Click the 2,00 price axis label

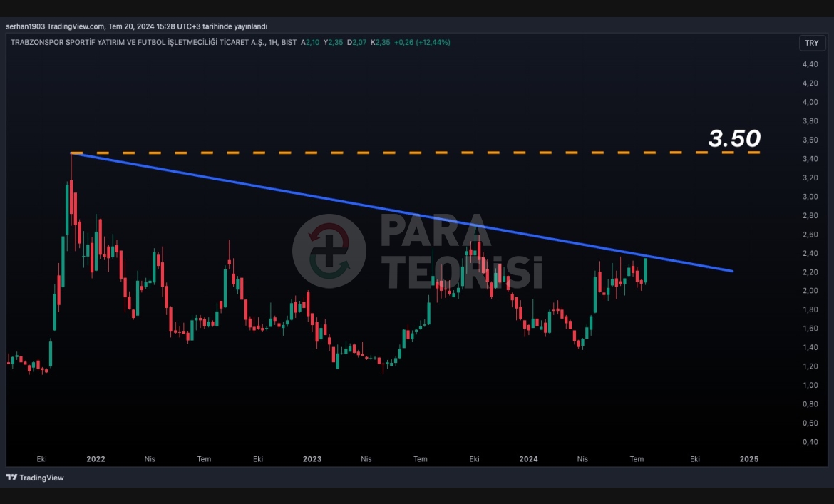(x=810, y=291)
